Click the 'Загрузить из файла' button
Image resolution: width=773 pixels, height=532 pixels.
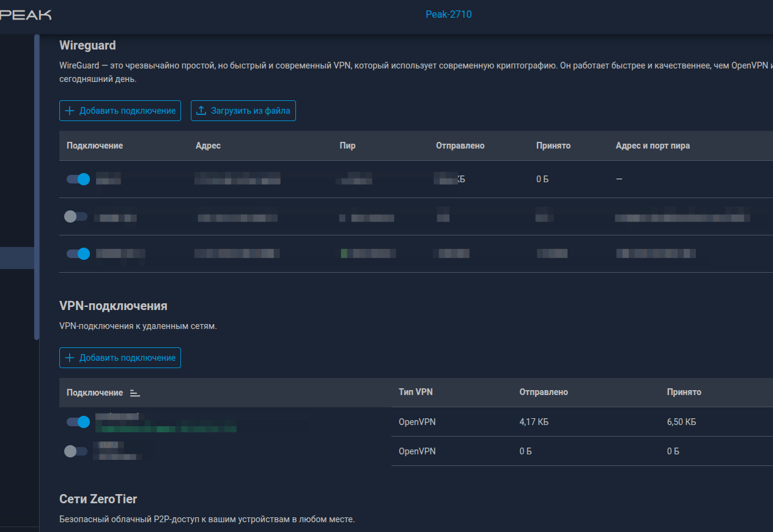[x=243, y=111]
